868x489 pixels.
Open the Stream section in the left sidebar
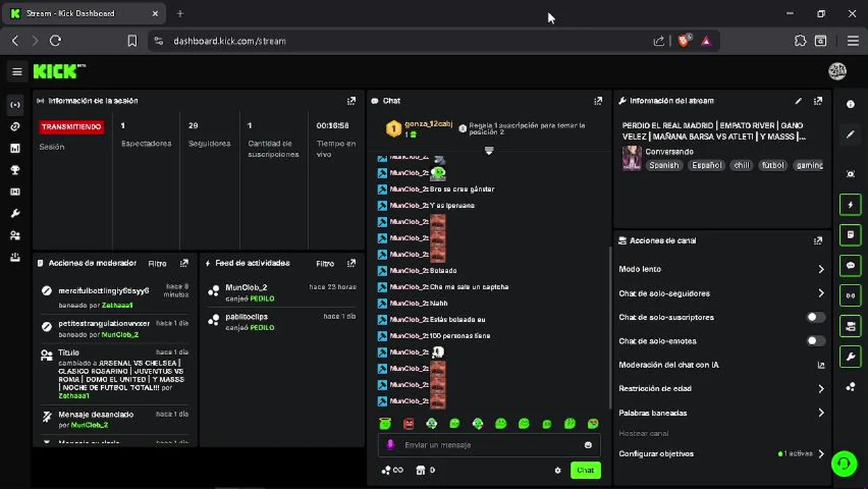[15, 105]
